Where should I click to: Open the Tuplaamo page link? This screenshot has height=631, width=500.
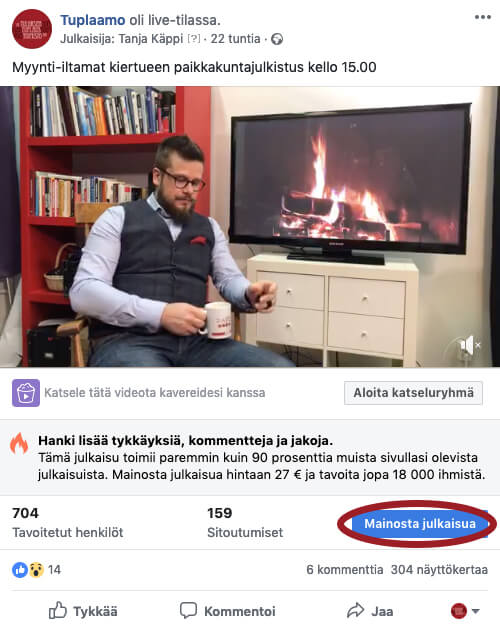pos(93,20)
